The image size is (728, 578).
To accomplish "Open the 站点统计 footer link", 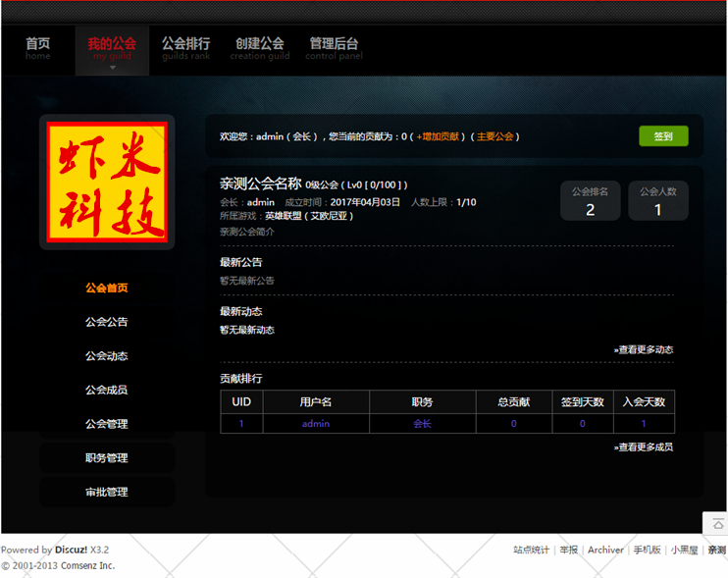I will tap(531, 551).
